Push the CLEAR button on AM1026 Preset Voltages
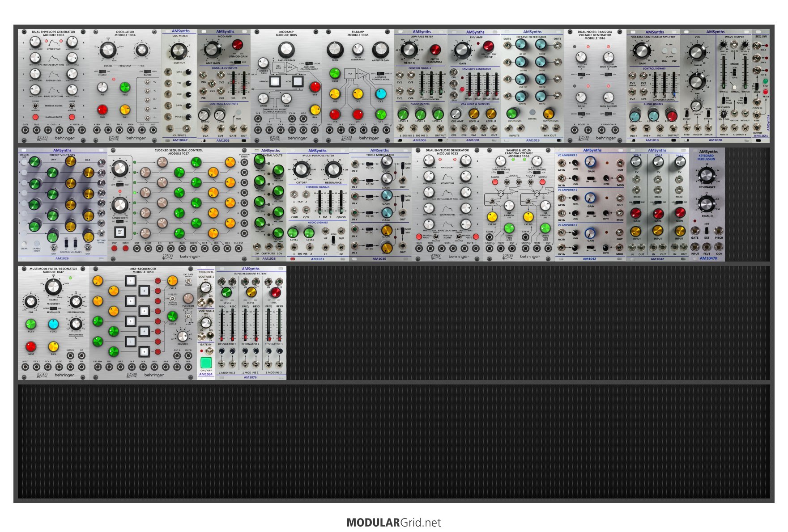This screenshot has height=532, width=788. click(x=24, y=244)
